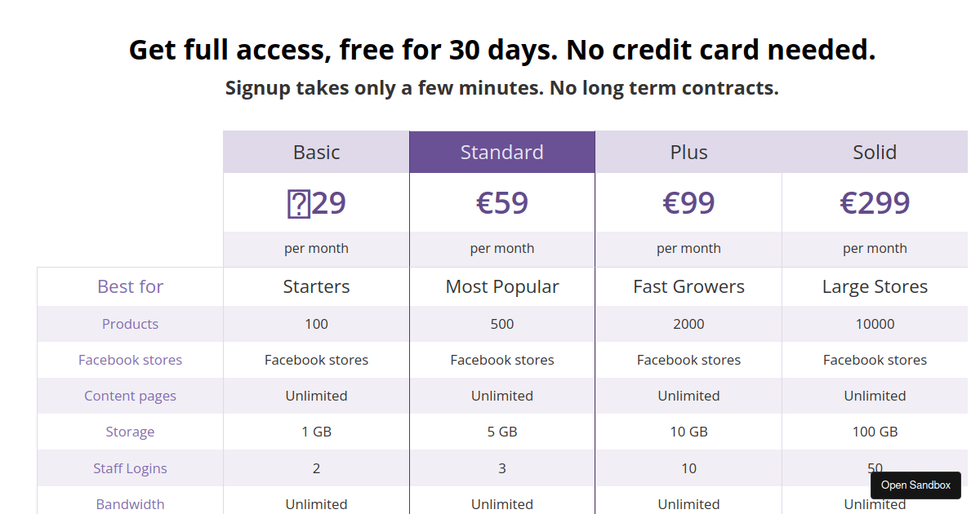Click the Most Popular cell
The image size is (980, 514).
501,286
